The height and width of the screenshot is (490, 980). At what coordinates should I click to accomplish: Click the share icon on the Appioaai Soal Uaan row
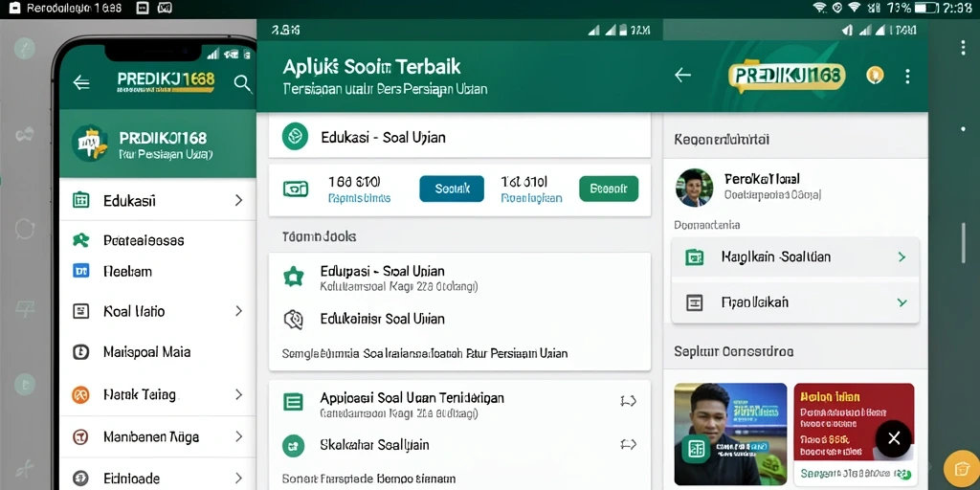tap(628, 401)
